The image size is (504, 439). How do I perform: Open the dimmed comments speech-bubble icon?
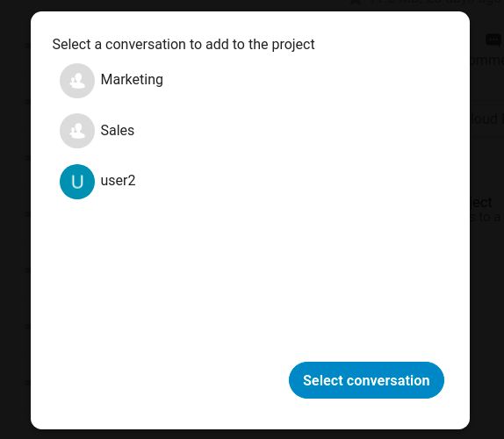coord(493,40)
